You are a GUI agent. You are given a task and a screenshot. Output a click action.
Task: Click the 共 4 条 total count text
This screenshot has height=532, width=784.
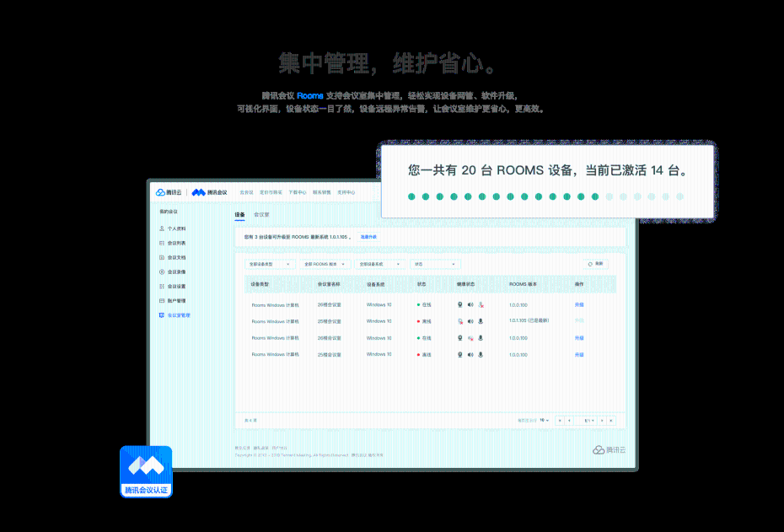[250, 421]
